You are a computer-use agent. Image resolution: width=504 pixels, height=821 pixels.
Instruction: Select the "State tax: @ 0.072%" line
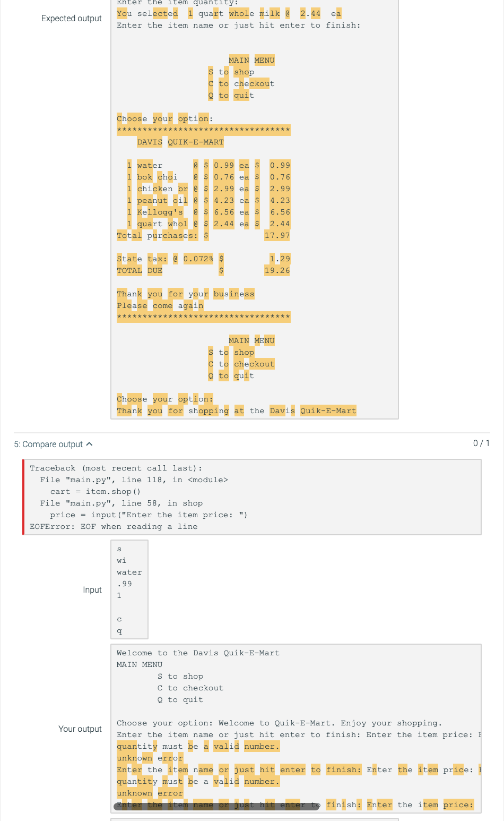click(159, 259)
